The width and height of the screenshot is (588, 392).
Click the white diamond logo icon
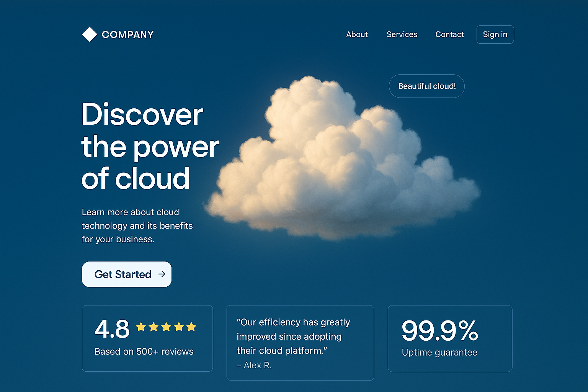[90, 34]
